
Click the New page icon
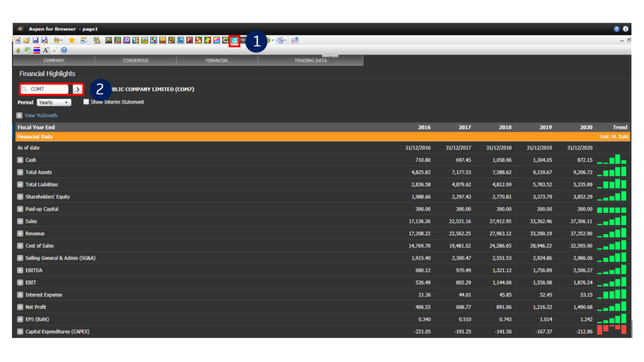pos(17,41)
